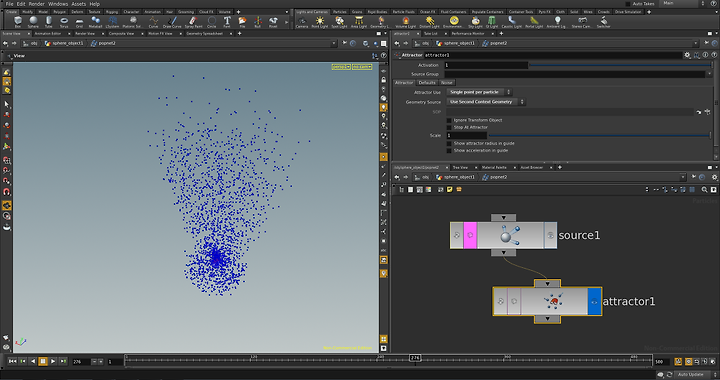Toggle the Auto Takes checkbox
The height and width of the screenshot is (380, 720).
point(628,4)
